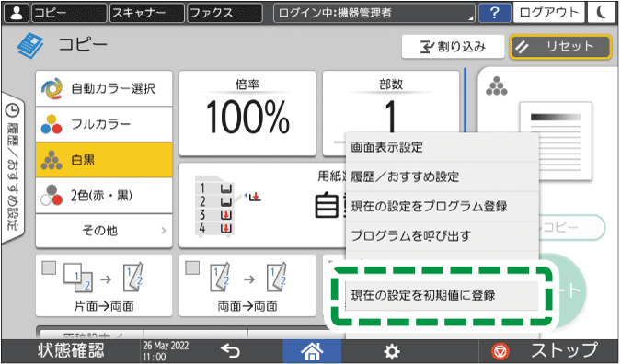Open the user account icon
Image resolution: width=621 pixels, height=364 pixels.
pyautogui.click(x=16, y=13)
